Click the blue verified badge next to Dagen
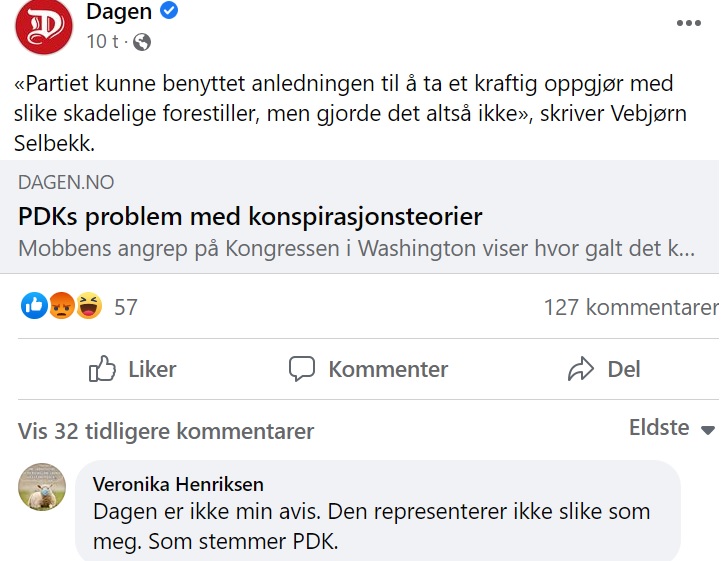The height and width of the screenshot is (561, 725). pyautogui.click(x=169, y=10)
